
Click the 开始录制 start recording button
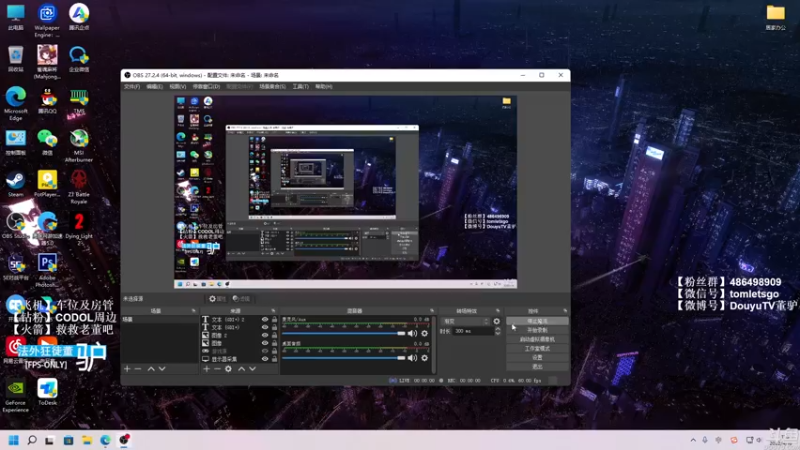[537, 330]
